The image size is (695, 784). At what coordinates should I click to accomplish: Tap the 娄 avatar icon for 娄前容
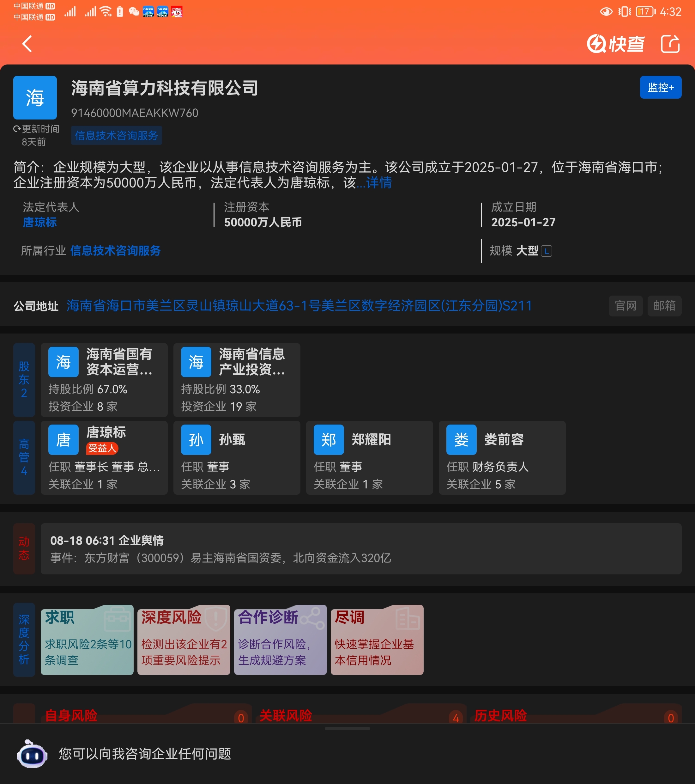(461, 439)
